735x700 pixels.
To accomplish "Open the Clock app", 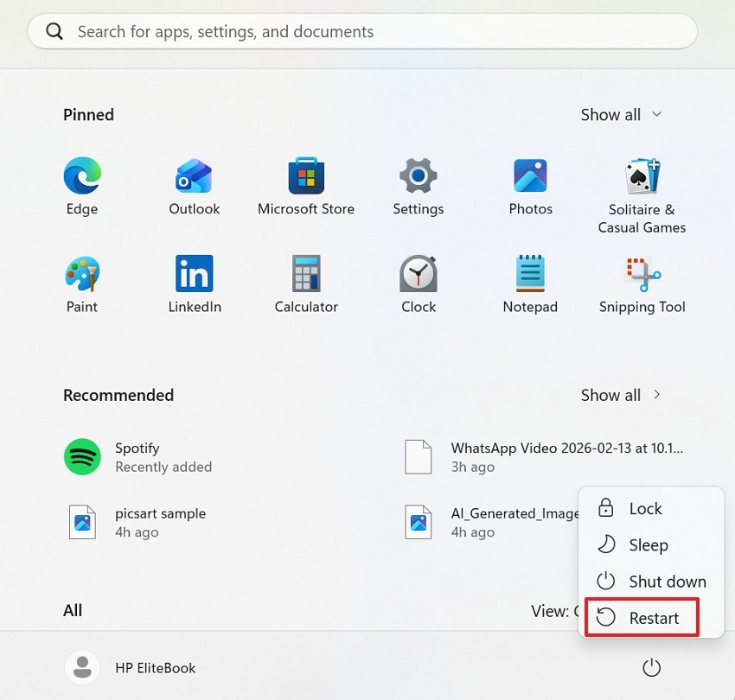I will coord(419,281).
